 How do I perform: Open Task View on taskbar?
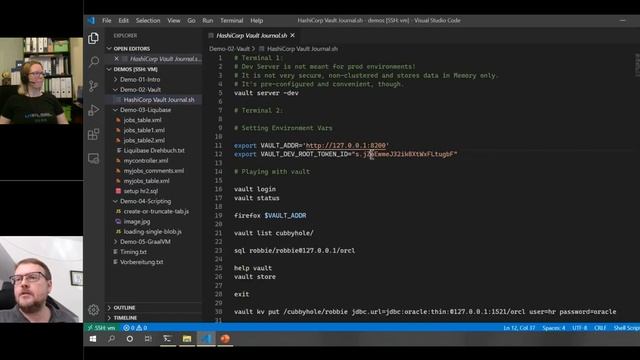pyautogui.click(x=148, y=339)
